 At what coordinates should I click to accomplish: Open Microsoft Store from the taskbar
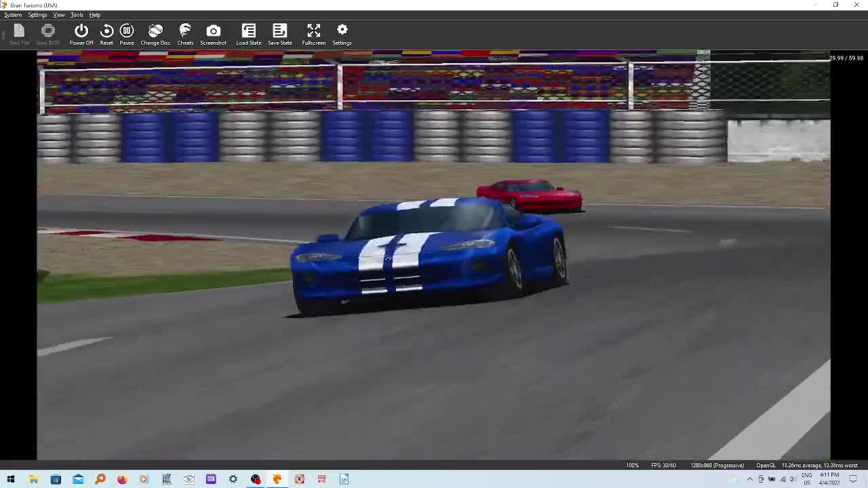pyautogui.click(x=56, y=479)
